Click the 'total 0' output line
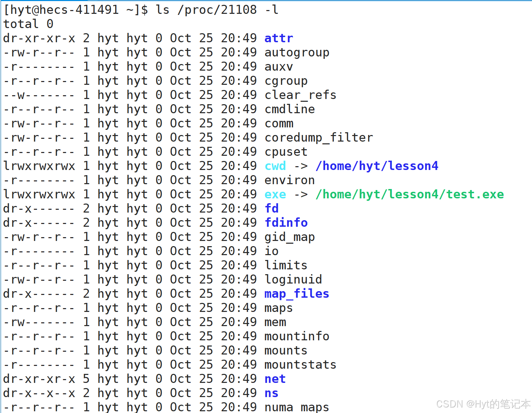 coord(28,24)
